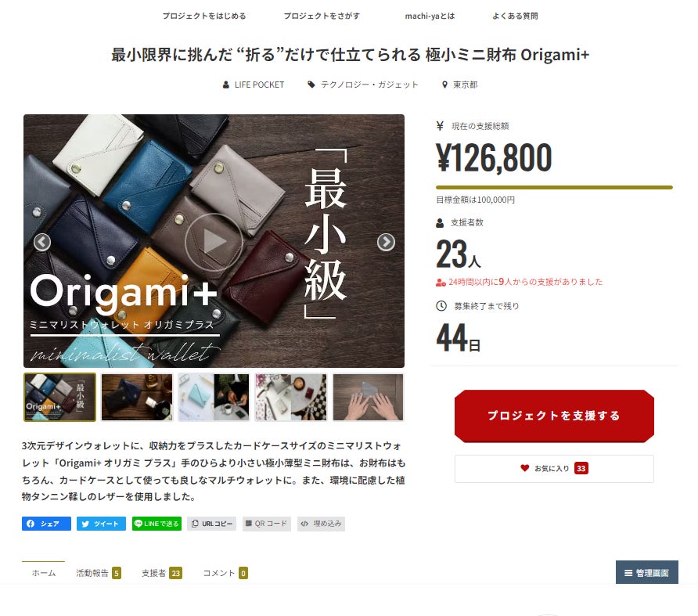Send project via LINE
Viewport: 698px width, 616px height.
[157, 524]
